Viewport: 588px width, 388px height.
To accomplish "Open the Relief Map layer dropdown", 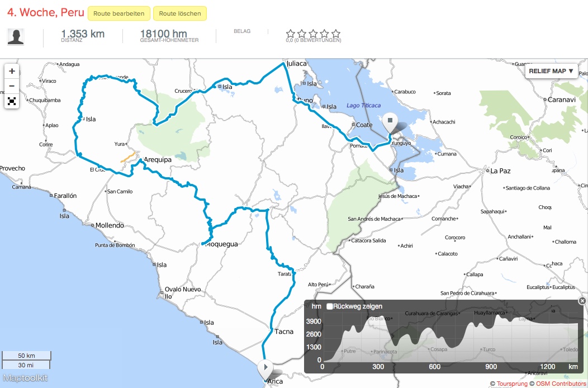I will (551, 71).
